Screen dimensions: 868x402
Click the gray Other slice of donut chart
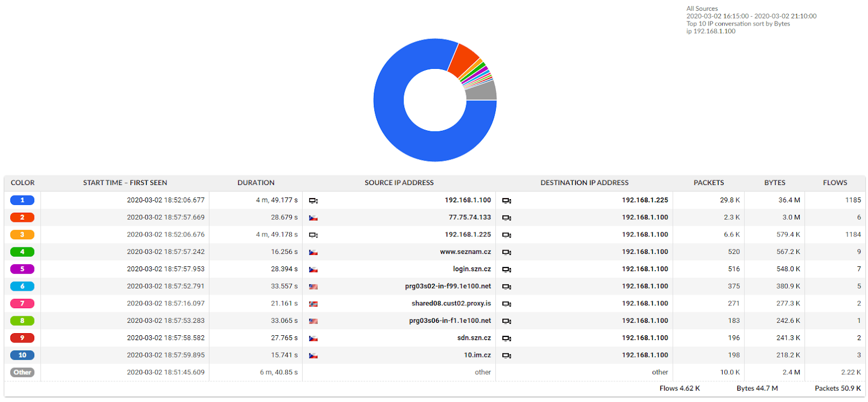coord(482,91)
